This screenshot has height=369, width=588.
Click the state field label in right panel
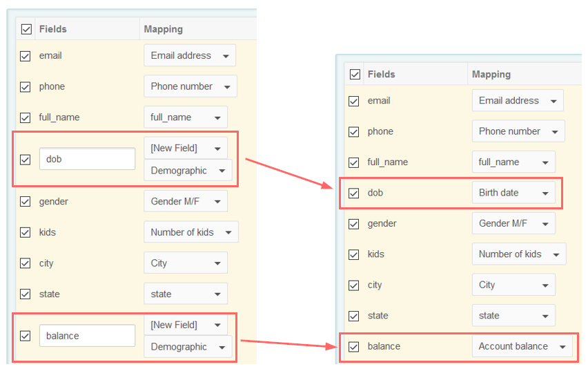click(x=378, y=315)
